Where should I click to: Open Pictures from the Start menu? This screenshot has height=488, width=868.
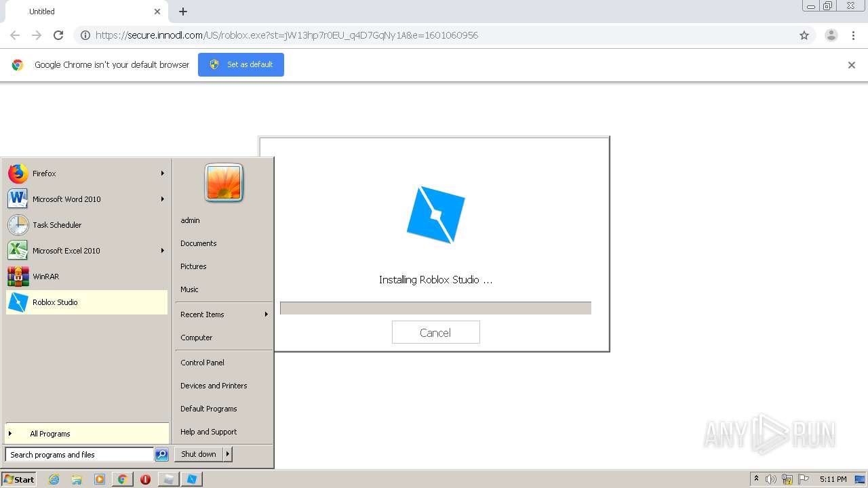coord(224,266)
